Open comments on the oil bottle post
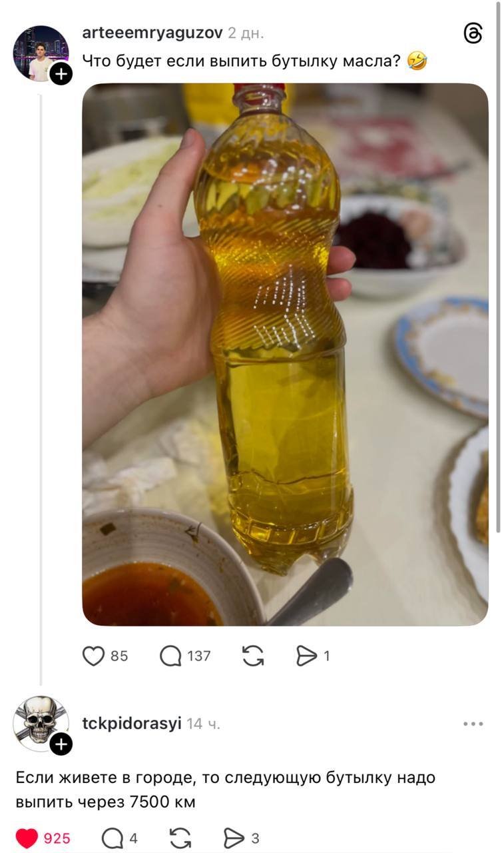This screenshot has height=853, width=504. point(171,656)
